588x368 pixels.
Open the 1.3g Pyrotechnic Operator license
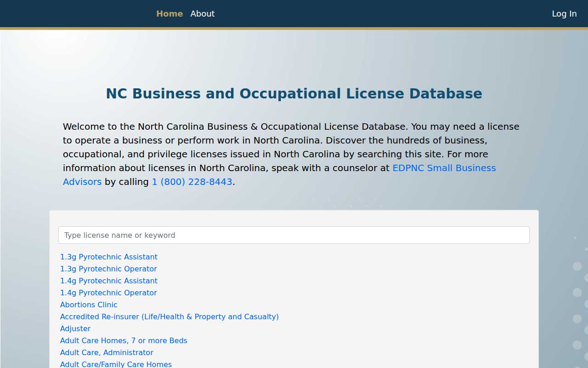(108, 269)
